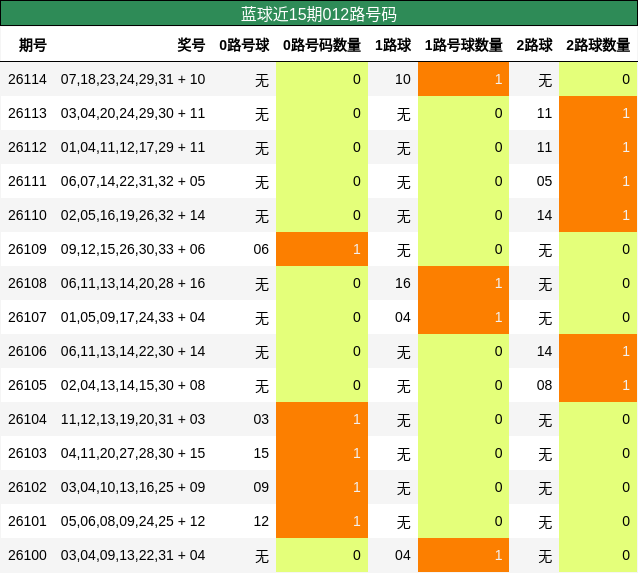Click orange 2路球数量 cell in row 26113
638x573 pixels.
tap(598, 113)
